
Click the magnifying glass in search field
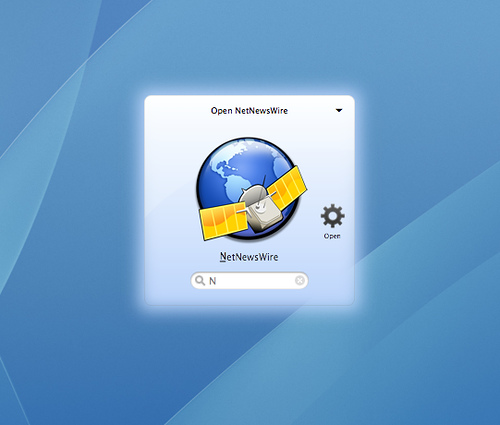point(200,281)
